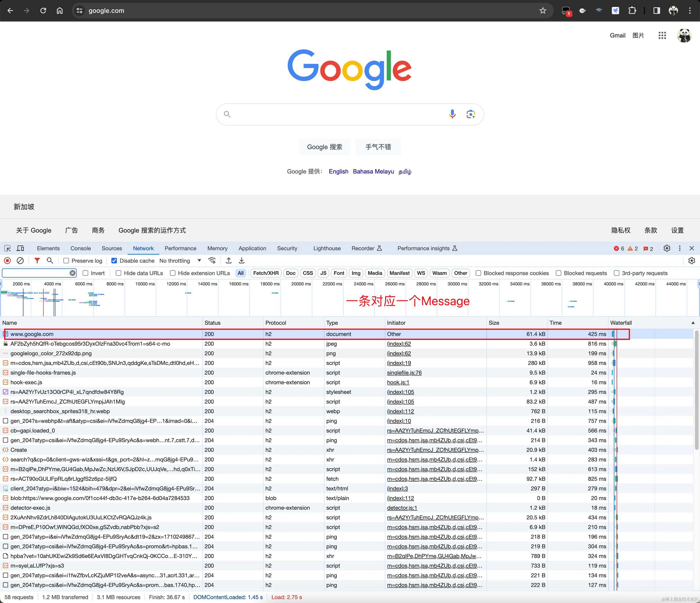Image resolution: width=700 pixels, height=603 pixels.
Task: Click the Export HAR download icon
Action: click(x=242, y=261)
